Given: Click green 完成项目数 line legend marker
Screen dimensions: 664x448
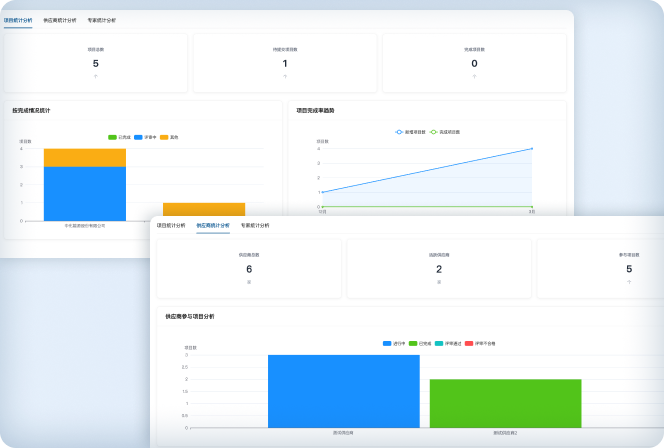Looking at the screenshot, I should (434, 131).
